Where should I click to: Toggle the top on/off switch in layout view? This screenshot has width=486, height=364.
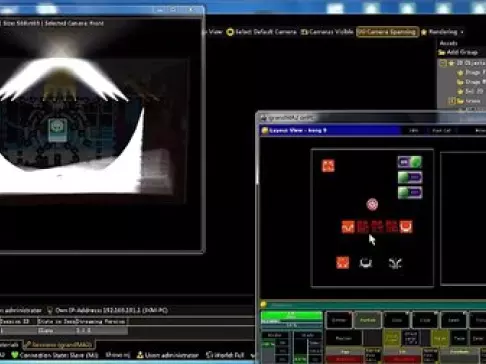(410, 162)
